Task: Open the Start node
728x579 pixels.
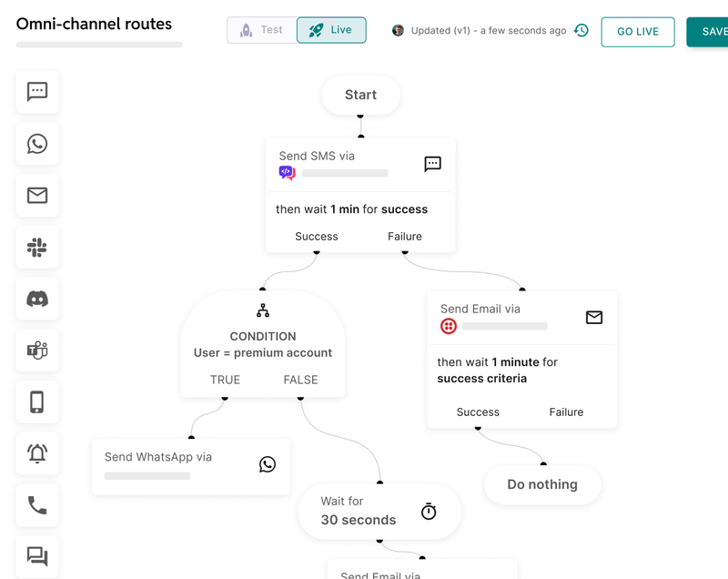Action: 360,95
